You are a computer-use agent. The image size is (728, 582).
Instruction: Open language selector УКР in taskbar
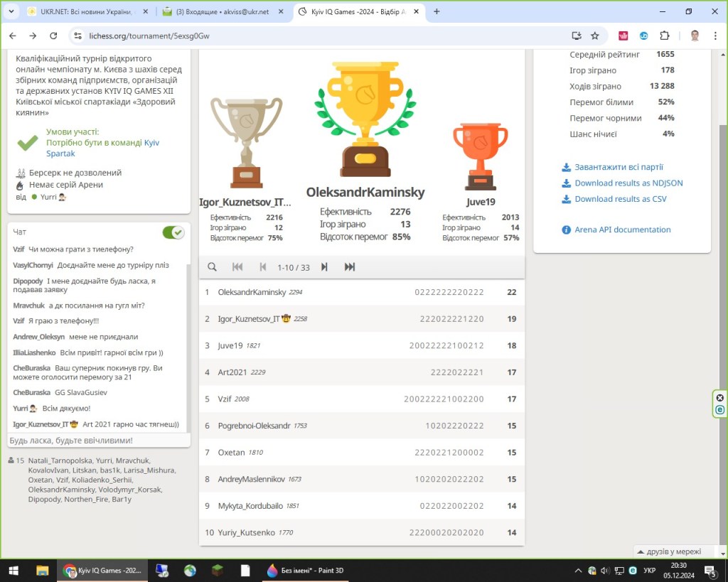648,571
